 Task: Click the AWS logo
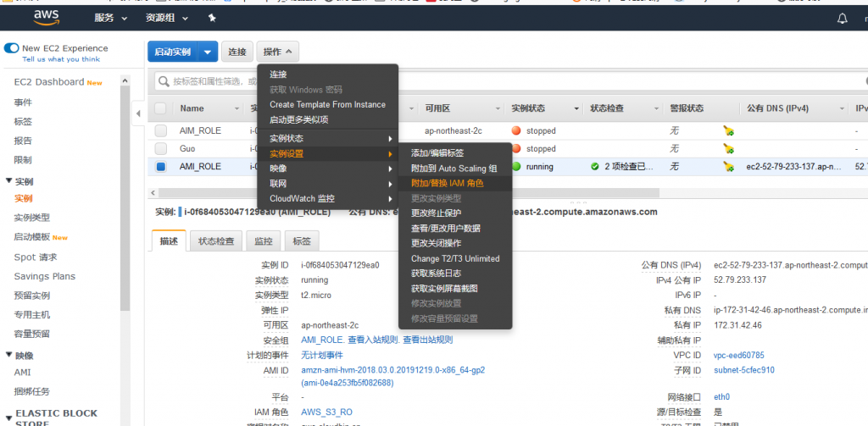(46, 19)
